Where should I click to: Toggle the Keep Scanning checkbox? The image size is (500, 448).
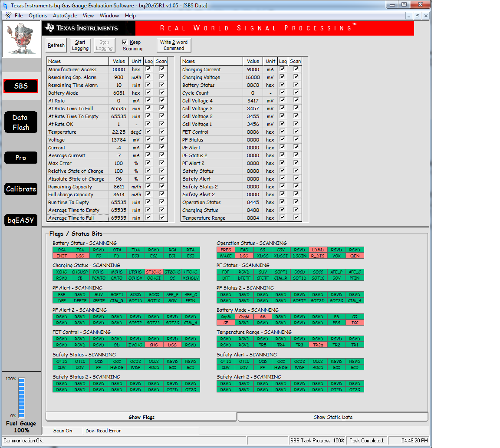tap(125, 42)
